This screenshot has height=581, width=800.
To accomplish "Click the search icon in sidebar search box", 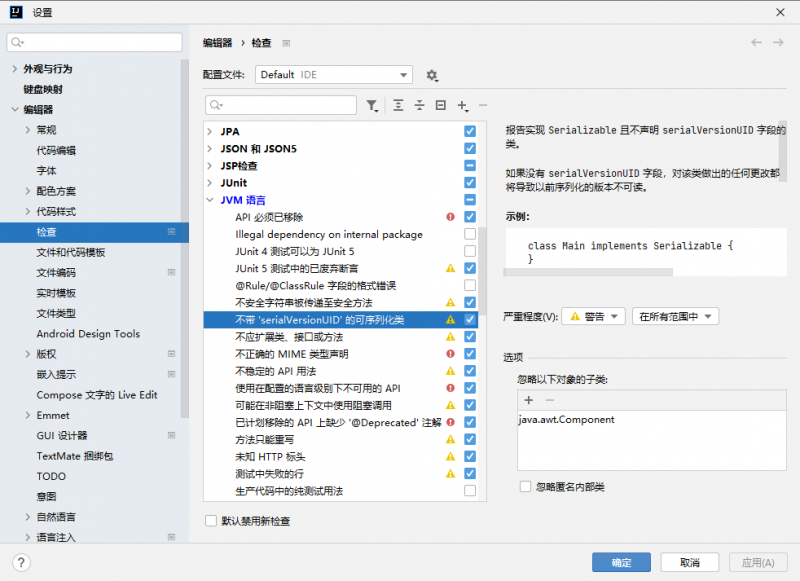I will pyautogui.click(x=17, y=42).
